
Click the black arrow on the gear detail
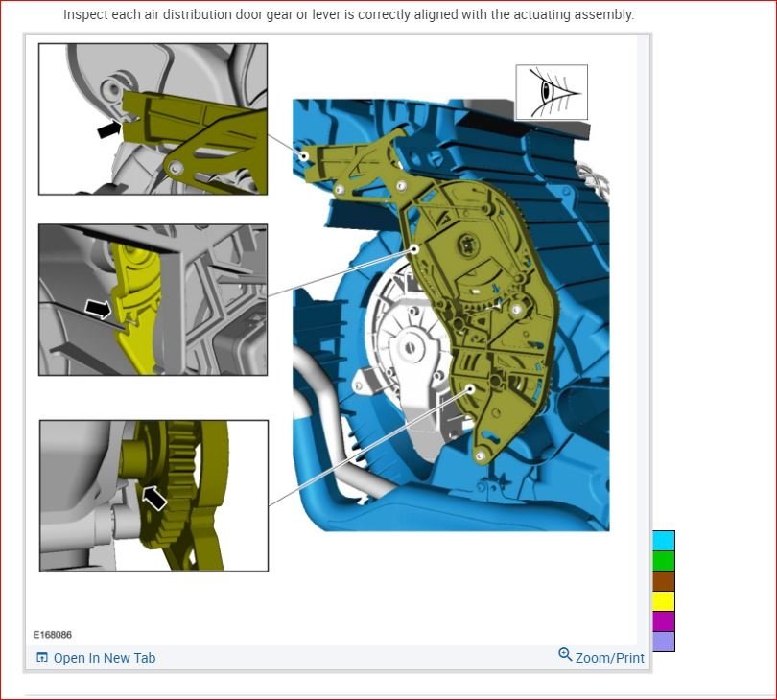coord(154,498)
